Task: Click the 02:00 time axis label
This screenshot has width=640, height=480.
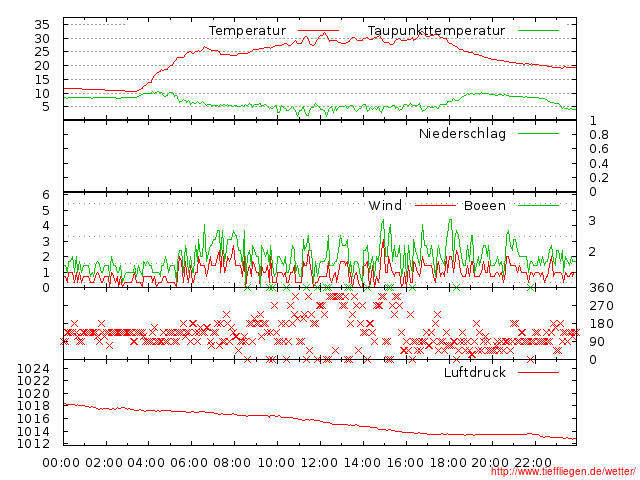Action: pos(104,463)
